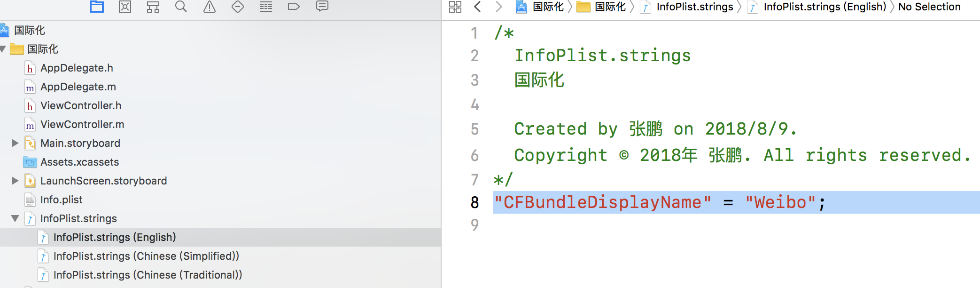Viewport: 980px width, 288px height.
Task: Collapse InfoPlist.strings disclosure triangle
Action: [15, 218]
